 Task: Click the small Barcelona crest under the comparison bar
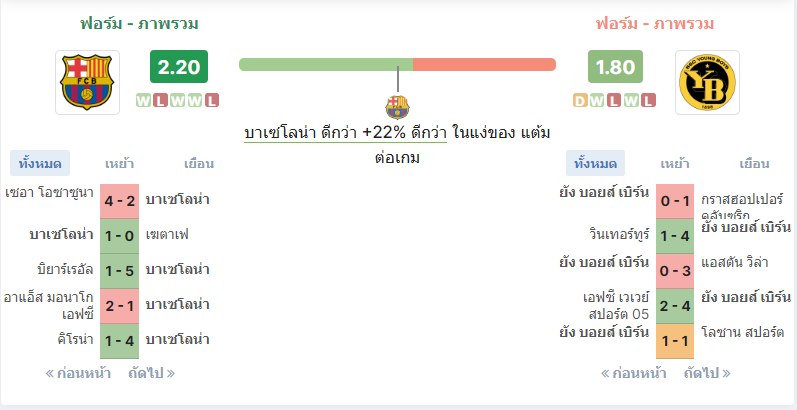click(397, 107)
